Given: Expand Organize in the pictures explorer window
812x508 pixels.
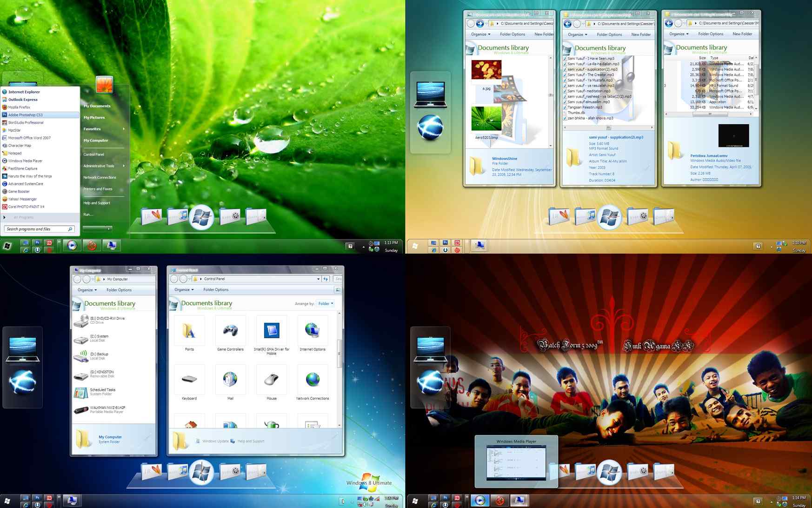Looking at the screenshot, I should pyautogui.click(x=480, y=34).
